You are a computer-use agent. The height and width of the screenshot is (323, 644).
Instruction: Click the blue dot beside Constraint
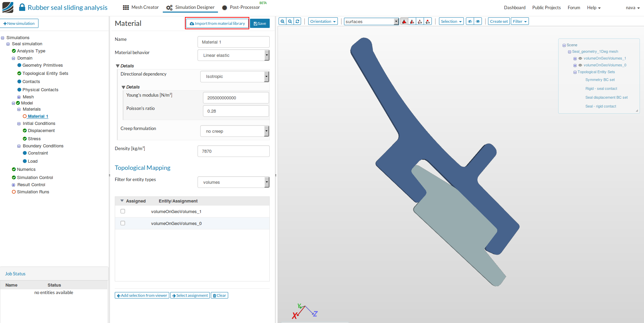pos(25,153)
